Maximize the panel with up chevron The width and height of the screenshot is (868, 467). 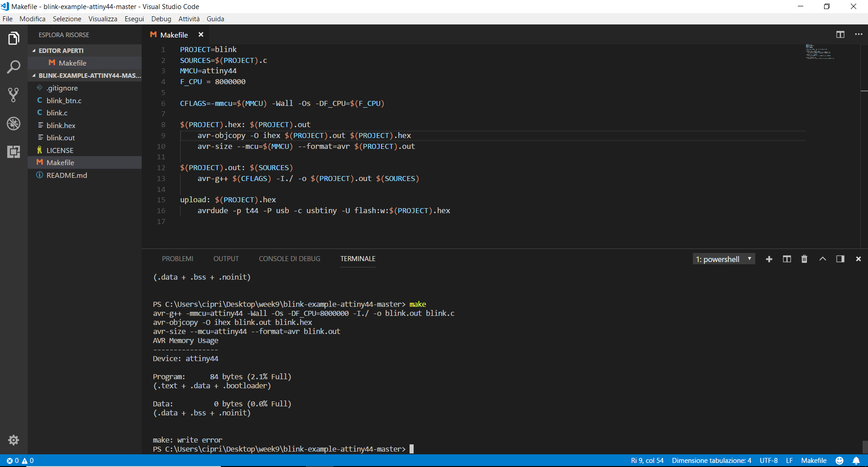[822, 259]
